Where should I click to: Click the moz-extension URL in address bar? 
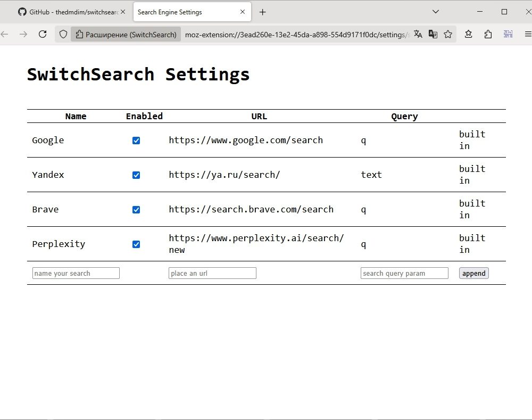point(297,34)
